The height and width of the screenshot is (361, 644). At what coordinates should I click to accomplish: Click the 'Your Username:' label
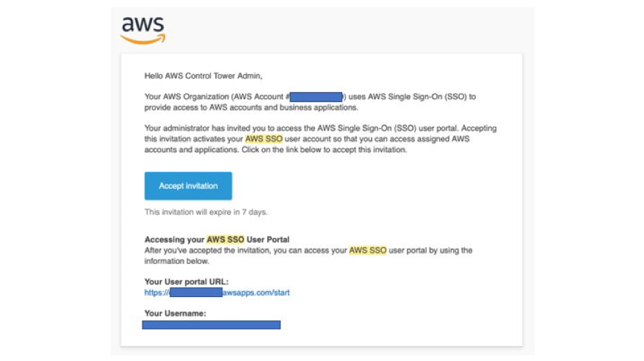176,314
